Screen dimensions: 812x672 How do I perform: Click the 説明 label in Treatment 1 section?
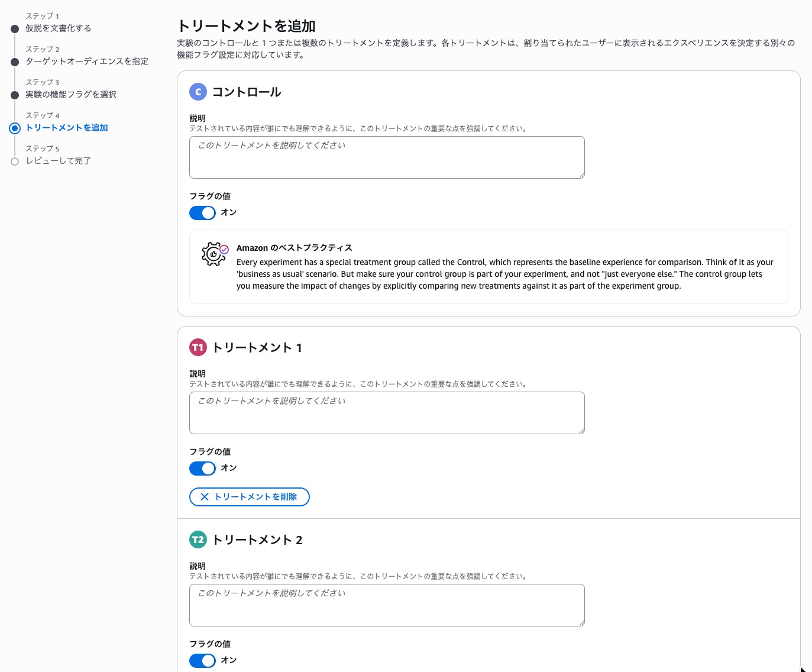(x=198, y=374)
